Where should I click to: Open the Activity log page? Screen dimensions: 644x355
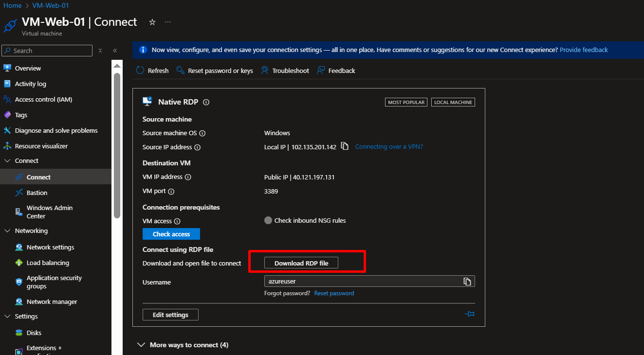click(30, 84)
